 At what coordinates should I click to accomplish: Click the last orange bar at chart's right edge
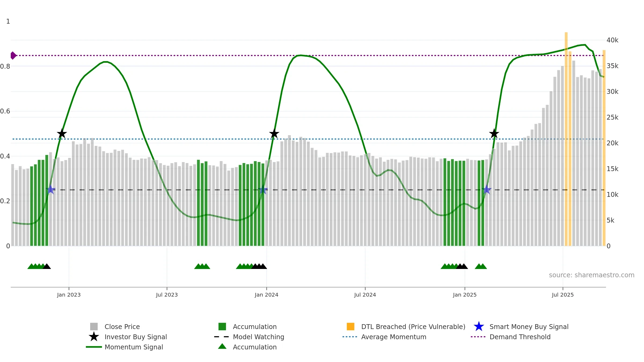[x=604, y=148]
